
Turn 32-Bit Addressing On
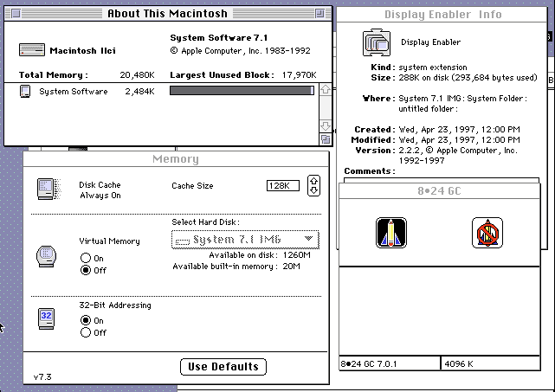(86, 320)
